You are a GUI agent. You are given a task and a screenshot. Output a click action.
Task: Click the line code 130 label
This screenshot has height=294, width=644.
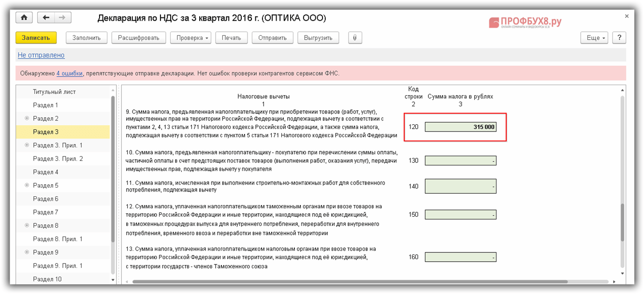[x=413, y=161]
